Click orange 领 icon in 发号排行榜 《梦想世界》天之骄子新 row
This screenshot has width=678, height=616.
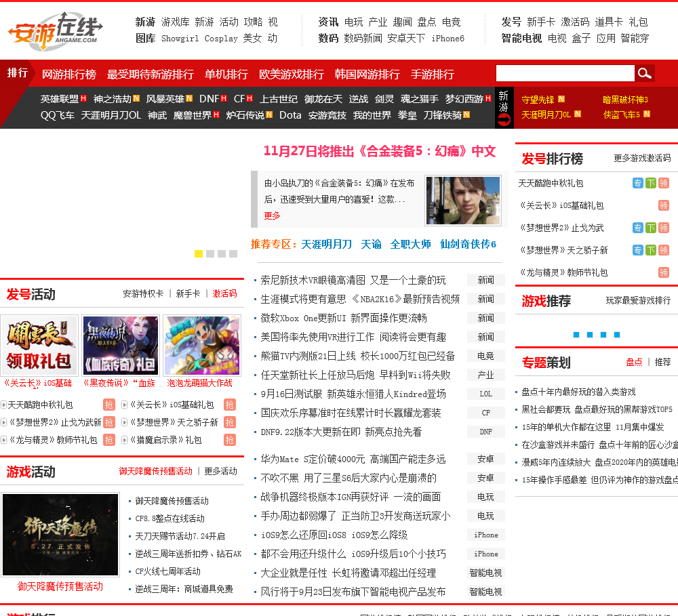coord(664,250)
